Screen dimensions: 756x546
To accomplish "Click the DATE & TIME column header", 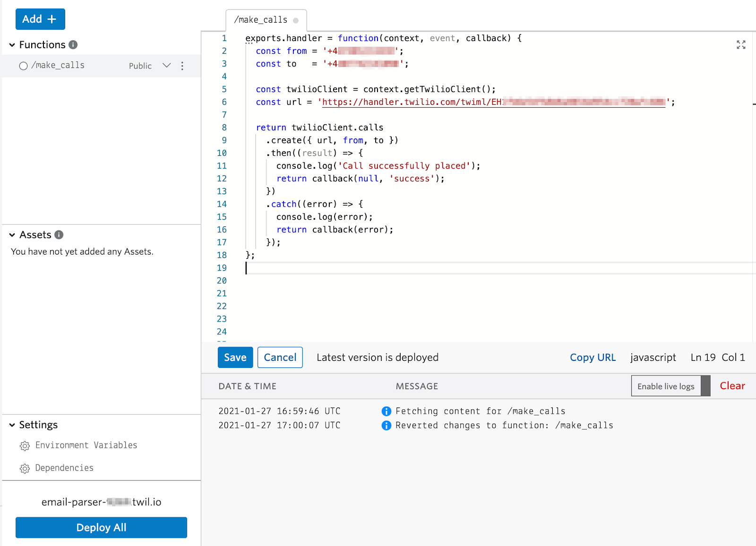I will tap(248, 386).
